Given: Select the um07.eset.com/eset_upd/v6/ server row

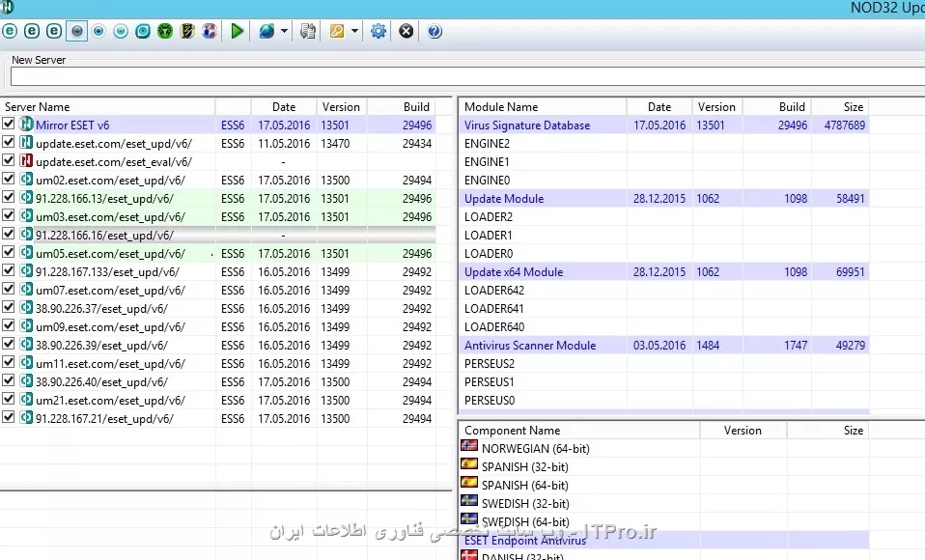Looking at the screenshot, I should pyautogui.click(x=218, y=291).
